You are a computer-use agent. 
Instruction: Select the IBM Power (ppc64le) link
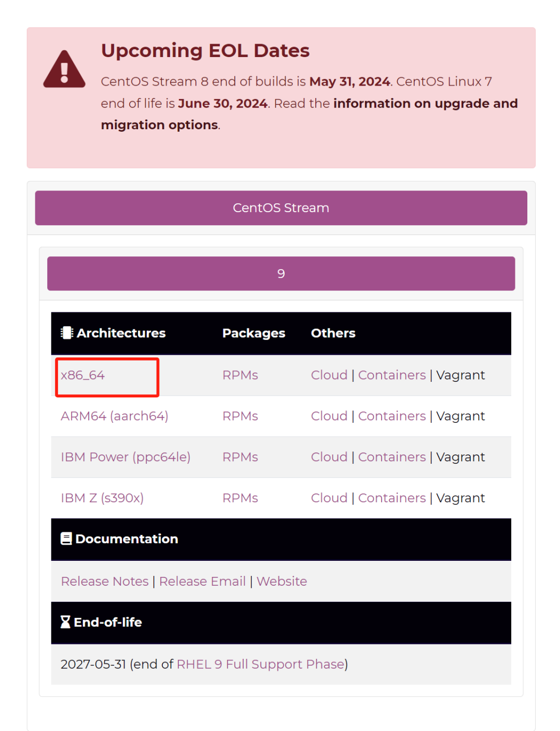click(x=125, y=457)
